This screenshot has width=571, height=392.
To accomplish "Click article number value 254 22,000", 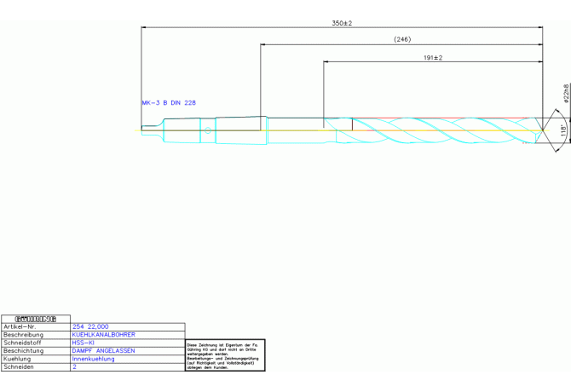I will pos(90,327).
